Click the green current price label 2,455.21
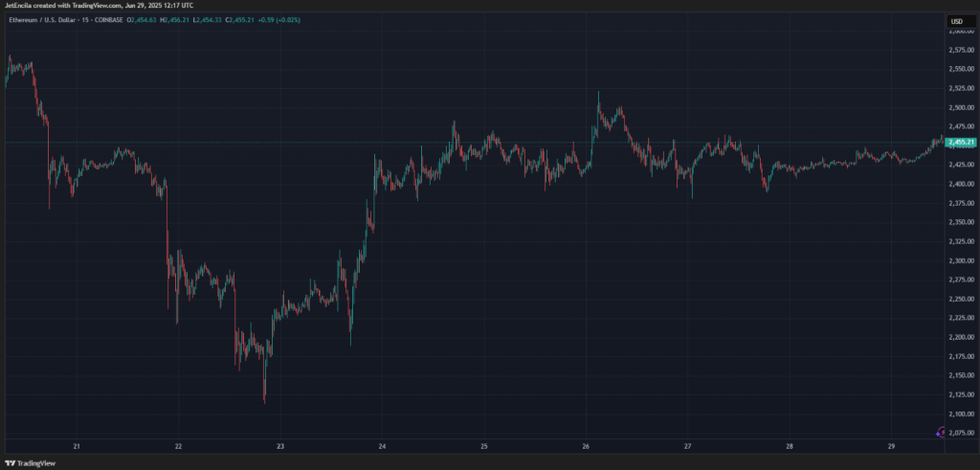 (960, 143)
